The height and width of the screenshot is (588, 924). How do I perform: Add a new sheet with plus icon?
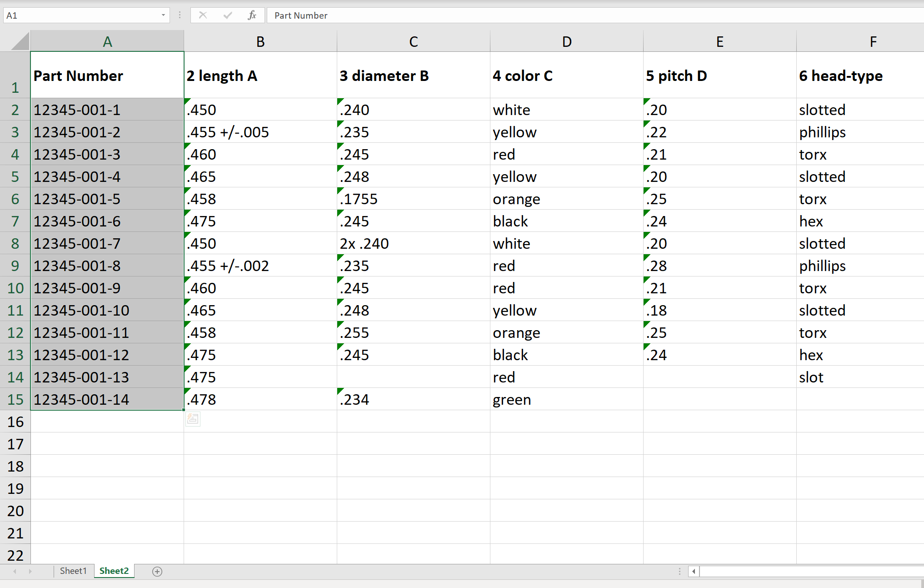pyautogui.click(x=157, y=572)
